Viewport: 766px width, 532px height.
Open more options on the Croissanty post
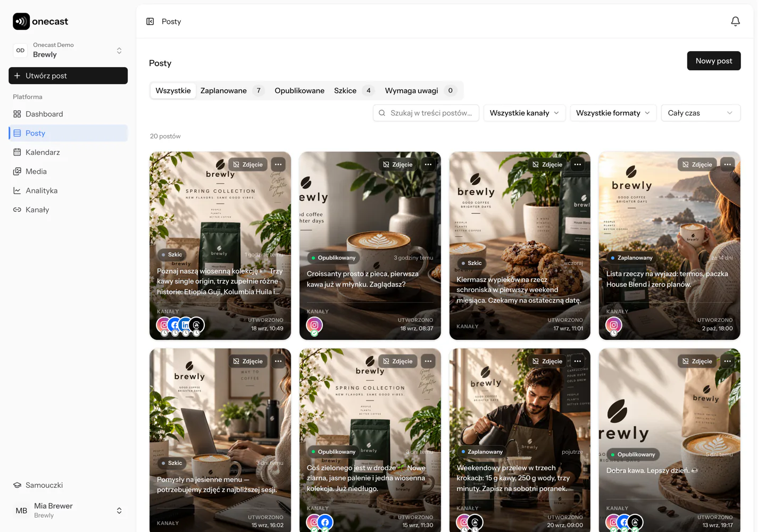[x=428, y=164]
